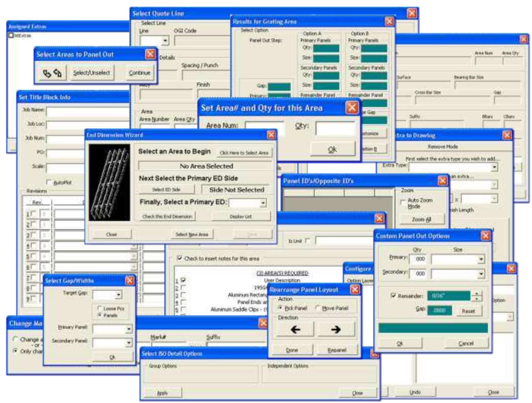532x403 pixels.
Task: Open the Primary ED dropdown in End Dimension Wizard
Action: point(263,203)
